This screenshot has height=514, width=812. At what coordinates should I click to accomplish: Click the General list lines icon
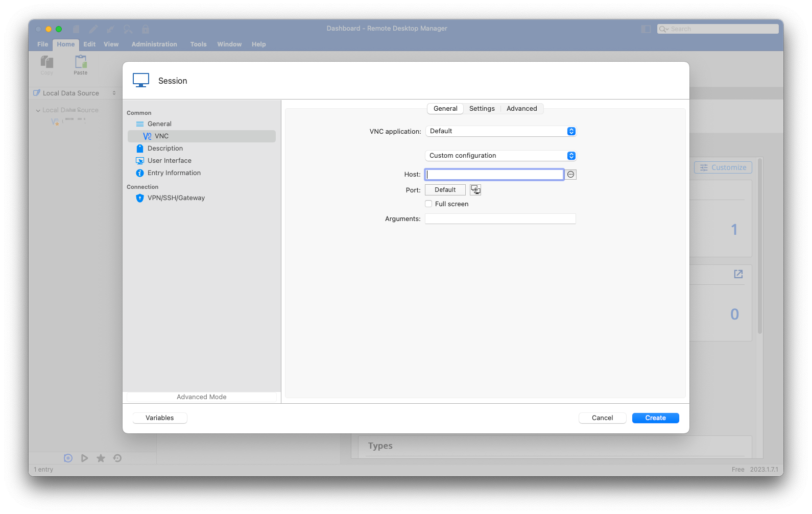tap(140, 124)
